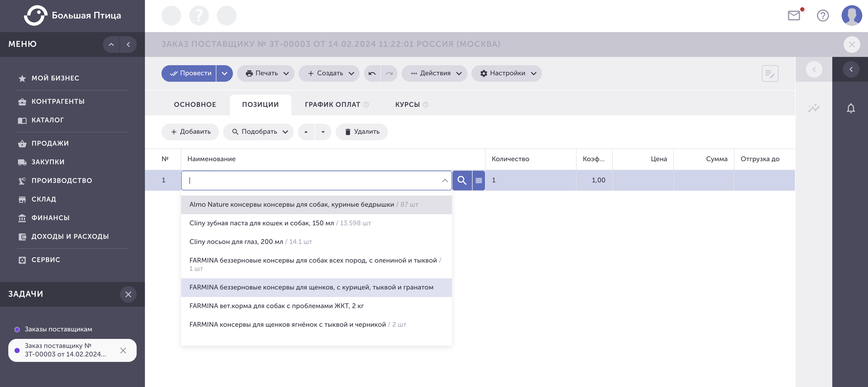Expand the Провести dropdown arrow
This screenshot has width=868, height=387.
click(224, 73)
